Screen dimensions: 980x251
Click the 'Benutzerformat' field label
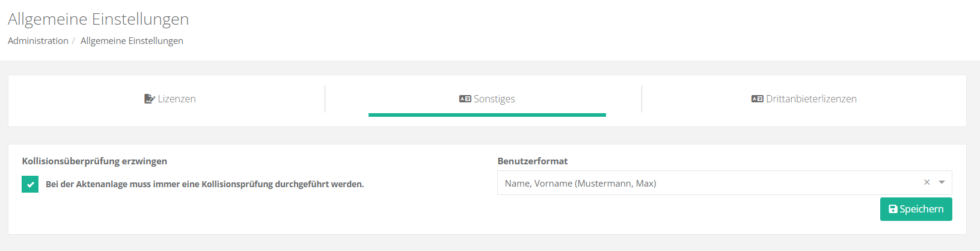(x=532, y=161)
